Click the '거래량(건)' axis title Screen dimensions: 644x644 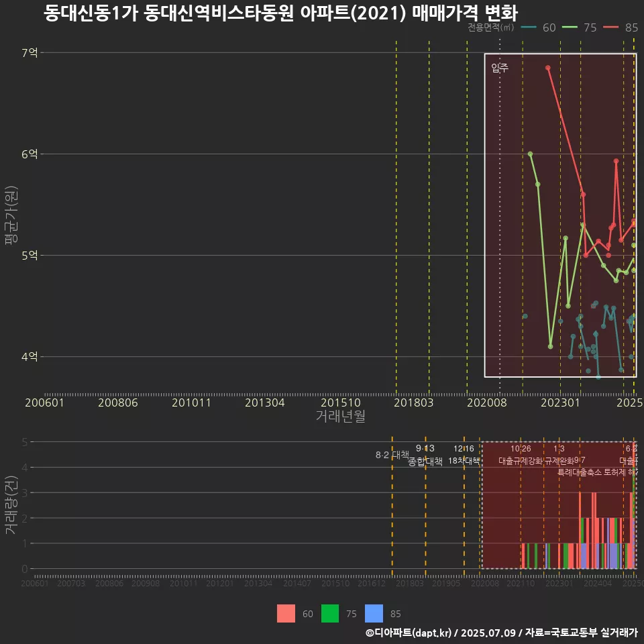11,504
